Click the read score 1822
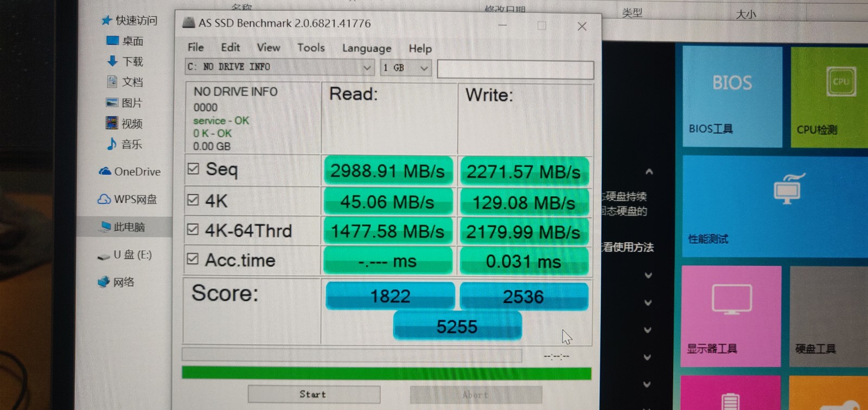 click(x=390, y=296)
